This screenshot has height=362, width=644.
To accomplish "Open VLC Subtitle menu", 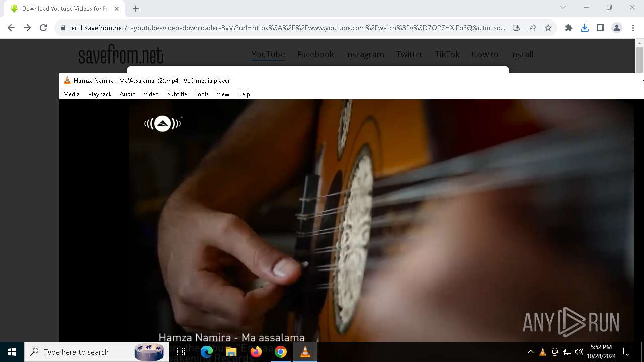I will (177, 94).
